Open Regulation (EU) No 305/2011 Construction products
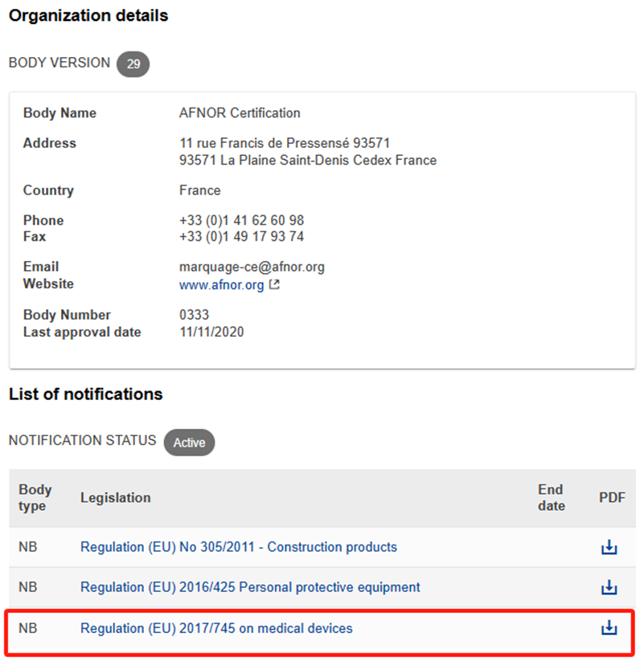This screenshot has height=658, width=644. (239, 547)
